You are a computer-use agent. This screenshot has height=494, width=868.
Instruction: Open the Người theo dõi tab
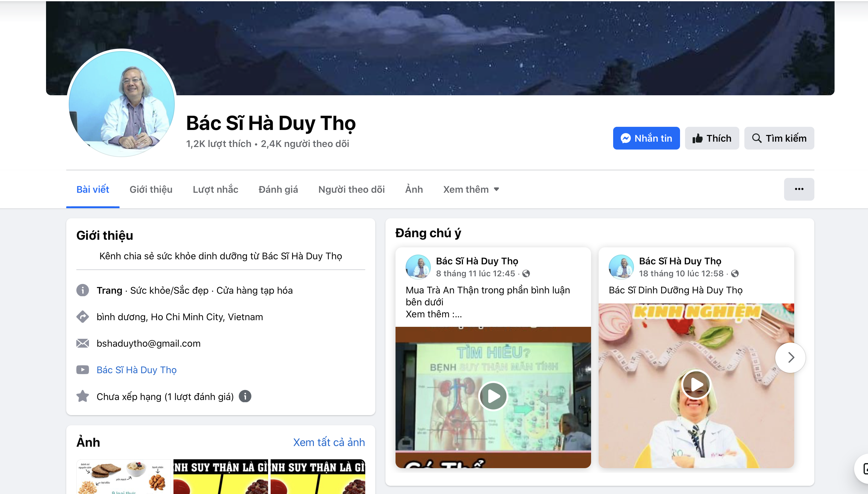(351, 189)
